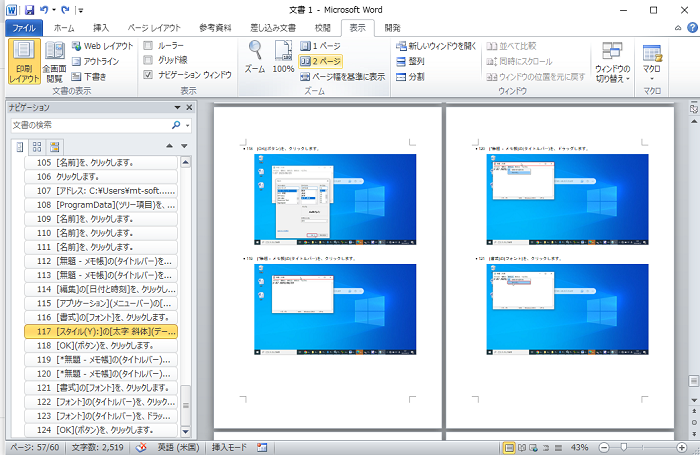Image resolution: width=700 pixels, height=455 pixels.
Task: Click 分割 to split window
Action: click(x=410, y=77)
